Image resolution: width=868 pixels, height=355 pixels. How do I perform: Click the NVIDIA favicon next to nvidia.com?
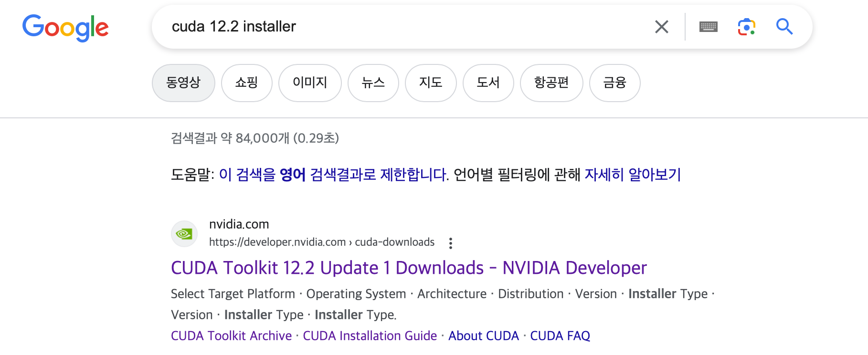184,234
